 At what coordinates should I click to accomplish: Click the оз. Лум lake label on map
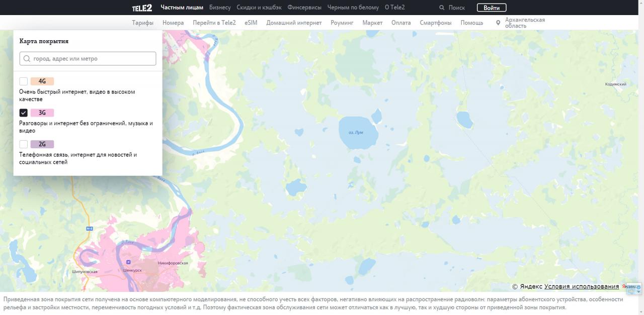(356, 133)
